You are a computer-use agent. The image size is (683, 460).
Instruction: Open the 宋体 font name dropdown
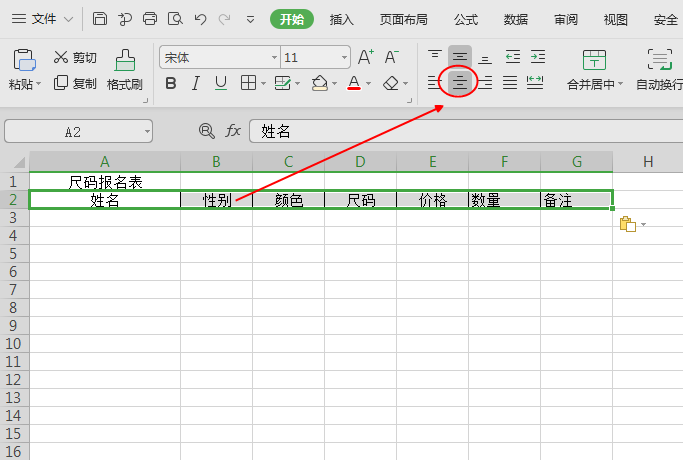point(274,57)
